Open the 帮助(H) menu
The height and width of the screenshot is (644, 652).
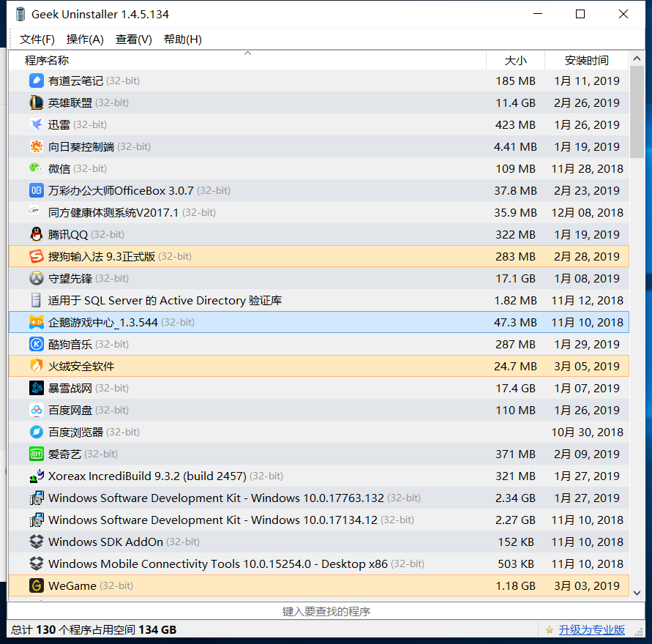182,39
